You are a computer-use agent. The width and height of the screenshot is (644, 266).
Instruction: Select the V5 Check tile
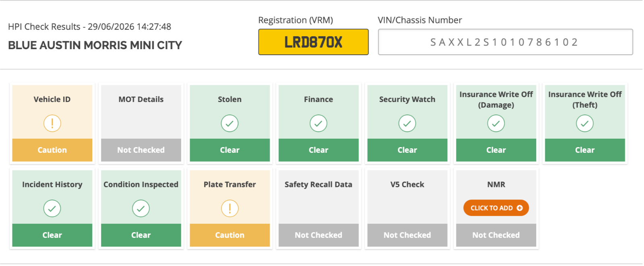tap(407, 208)
